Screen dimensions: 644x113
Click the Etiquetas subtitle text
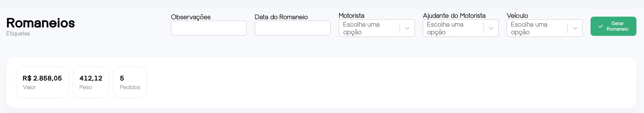[x=18, y=34]
